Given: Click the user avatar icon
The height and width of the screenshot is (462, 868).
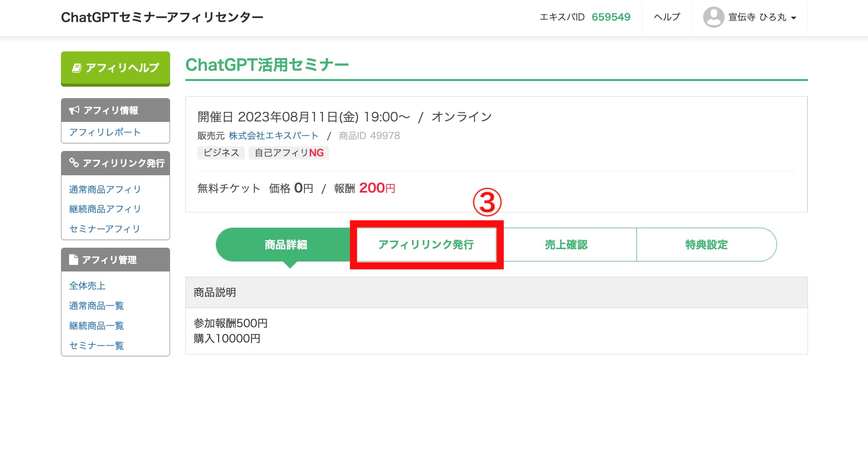Looking at the screenshot, I should [713, 17].
